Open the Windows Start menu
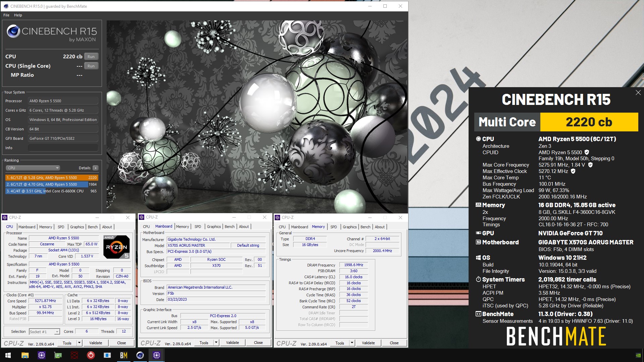This screenshot has width=644, height=362. [x=8, y=355]
